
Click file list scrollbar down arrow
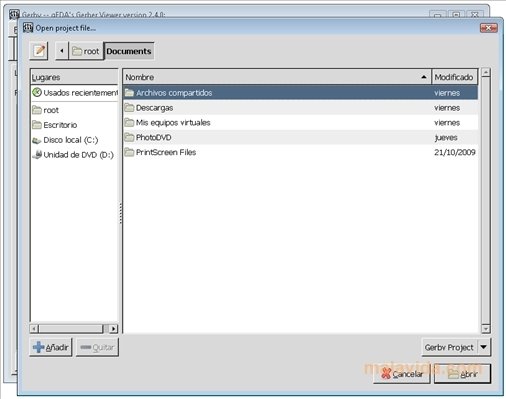[486, 329]
